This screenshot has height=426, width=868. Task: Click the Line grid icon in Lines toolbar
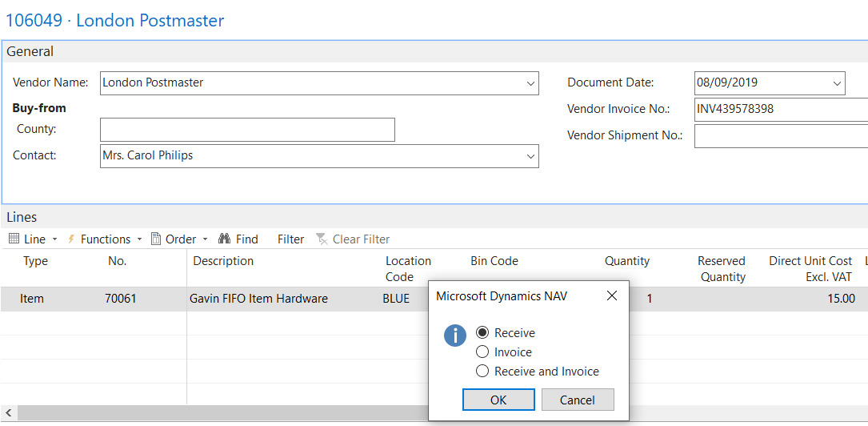point(14,239)
